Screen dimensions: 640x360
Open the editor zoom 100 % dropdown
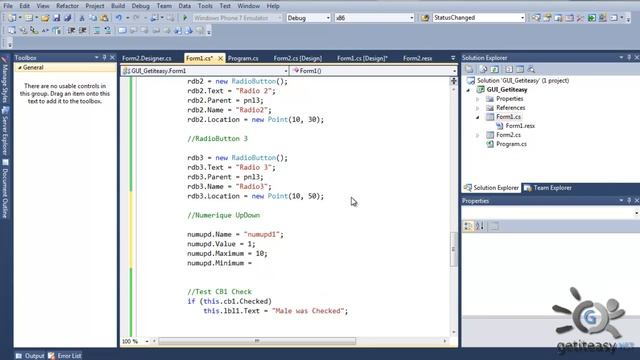click(x=147, y=341)
